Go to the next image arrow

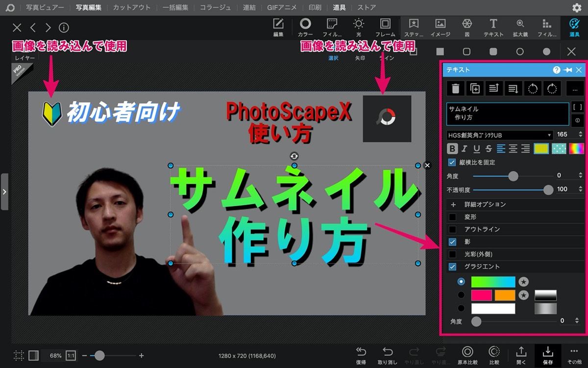tap(48, 27)
